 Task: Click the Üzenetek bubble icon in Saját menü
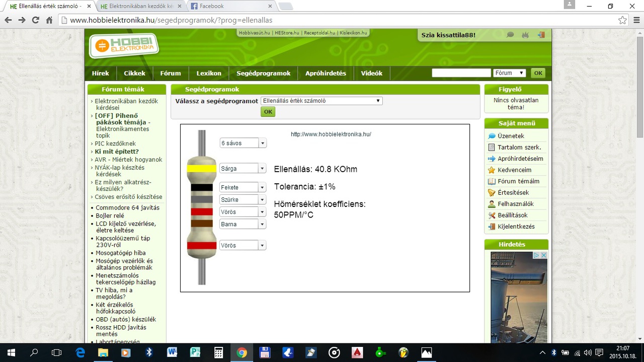pos(492,136)
